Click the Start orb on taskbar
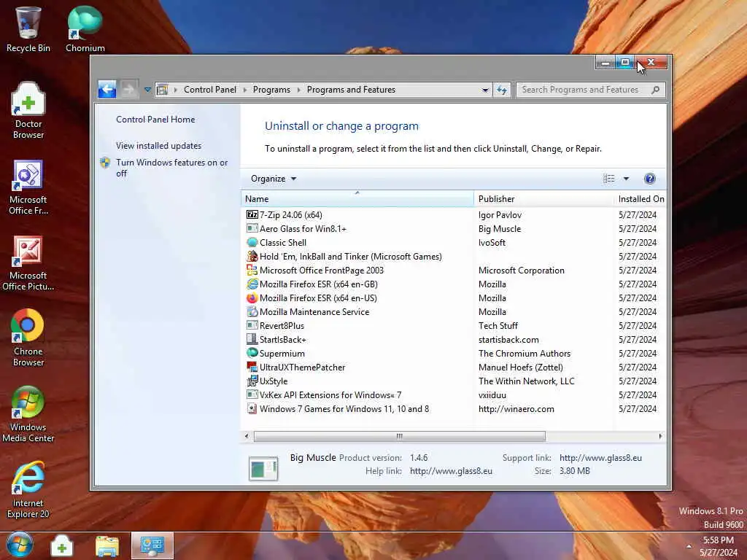This screenshot has height=560, width=747. [x=20, y=545]
